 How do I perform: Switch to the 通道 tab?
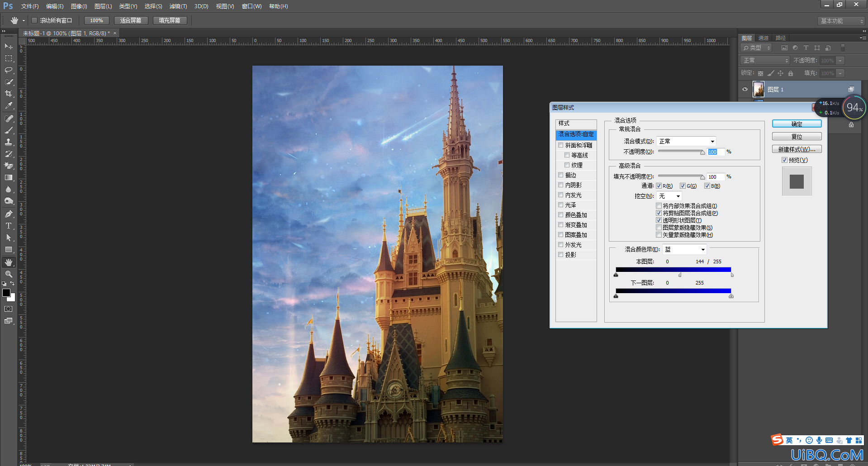[x=764, y=38]
